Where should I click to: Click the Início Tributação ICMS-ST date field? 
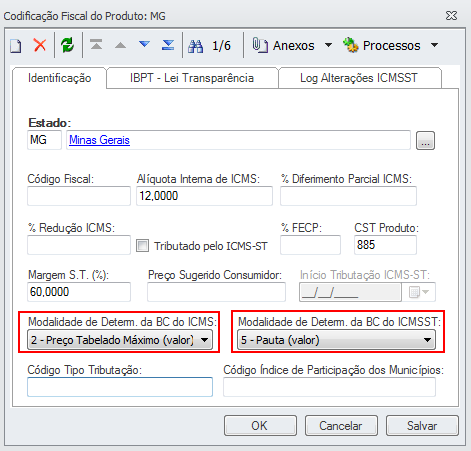pos(350,292)
